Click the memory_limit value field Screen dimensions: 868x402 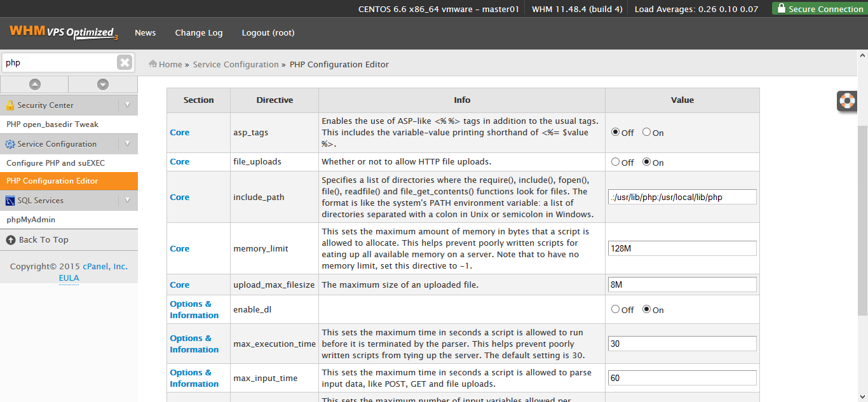click(x=682, y=248)
